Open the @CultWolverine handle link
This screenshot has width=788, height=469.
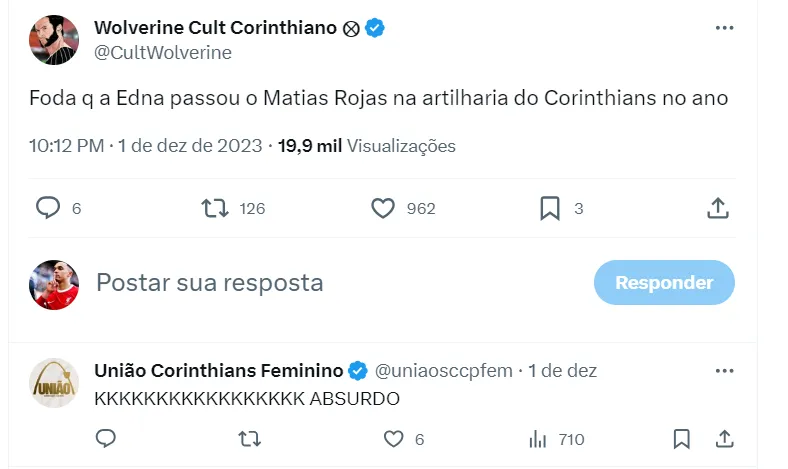tap(162, 53)
